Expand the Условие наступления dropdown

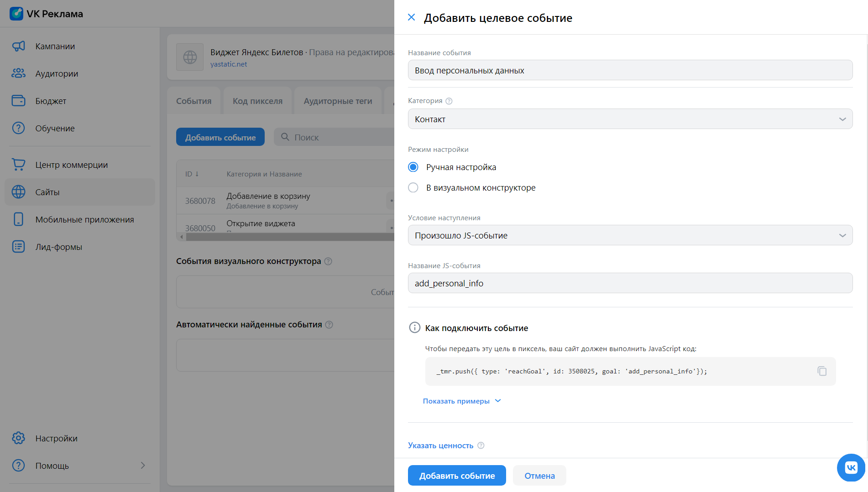tap(630, 235)
